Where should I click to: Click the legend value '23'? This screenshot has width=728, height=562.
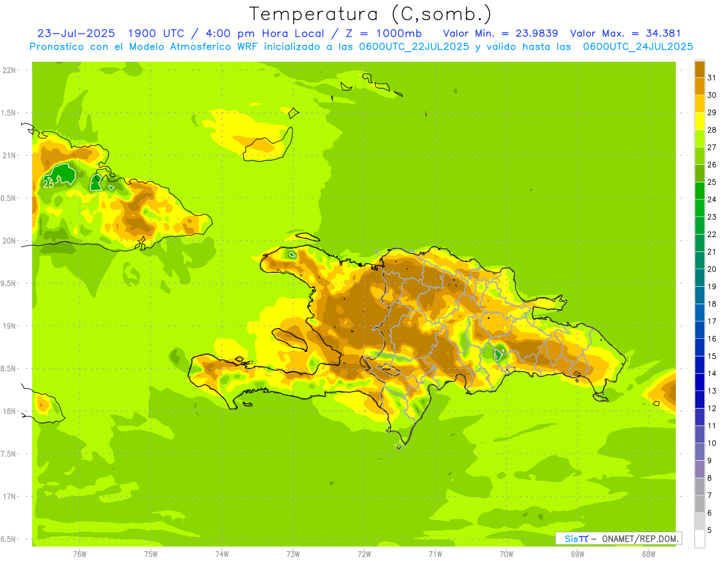[x=712, y=217]
